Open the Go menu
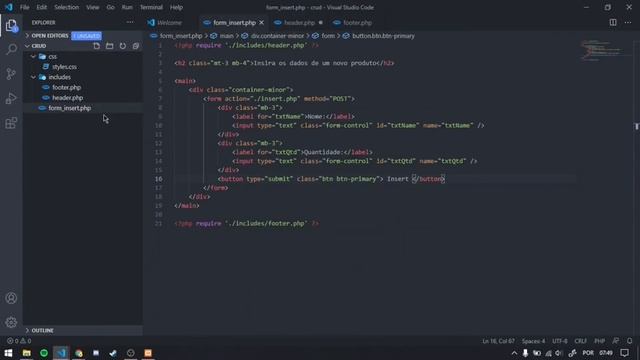 [110, 7]
